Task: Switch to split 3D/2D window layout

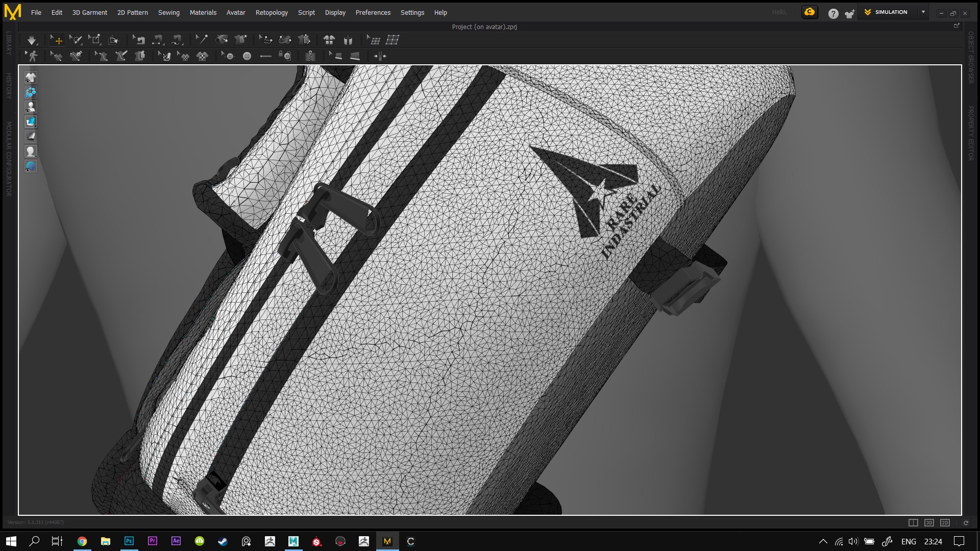Action: click(x=913, y=522)
